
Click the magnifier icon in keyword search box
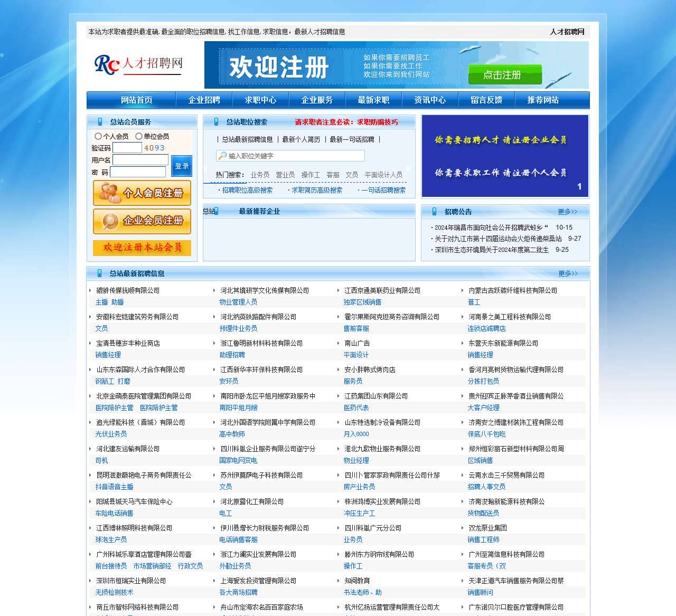point(222,156)
